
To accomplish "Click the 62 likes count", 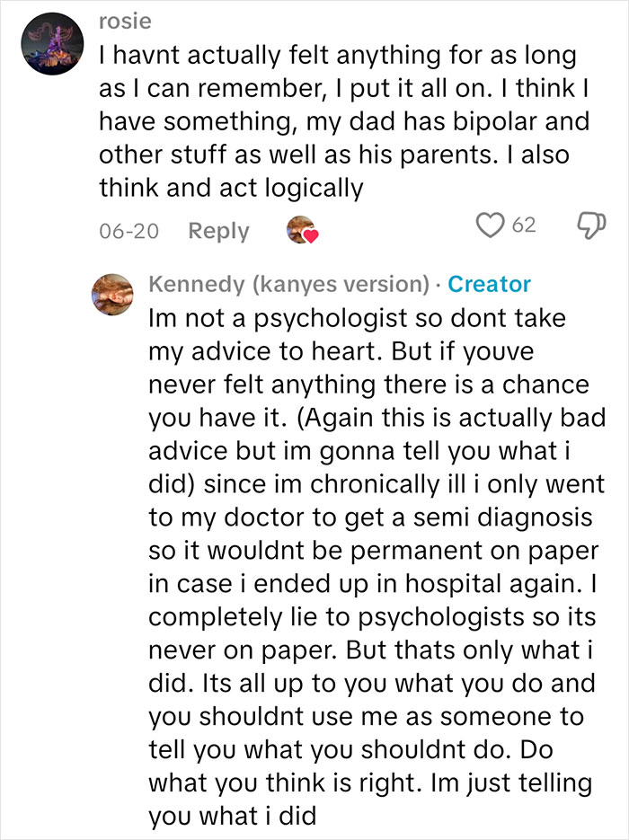I will point(525,226).
